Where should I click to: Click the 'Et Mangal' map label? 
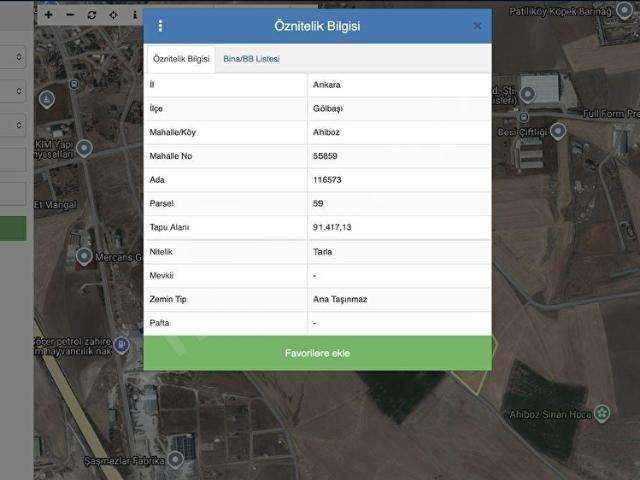pyautogui.click(x=56, y=204)
